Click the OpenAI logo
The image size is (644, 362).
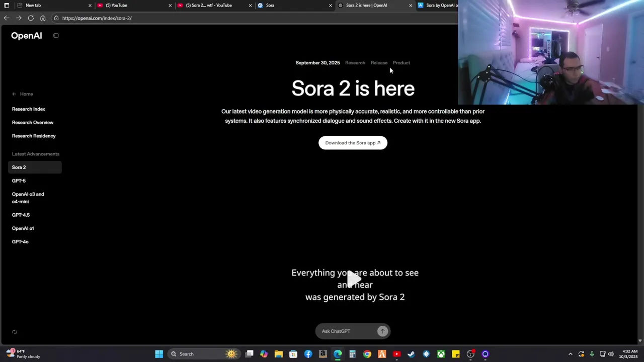pos(27,36)
